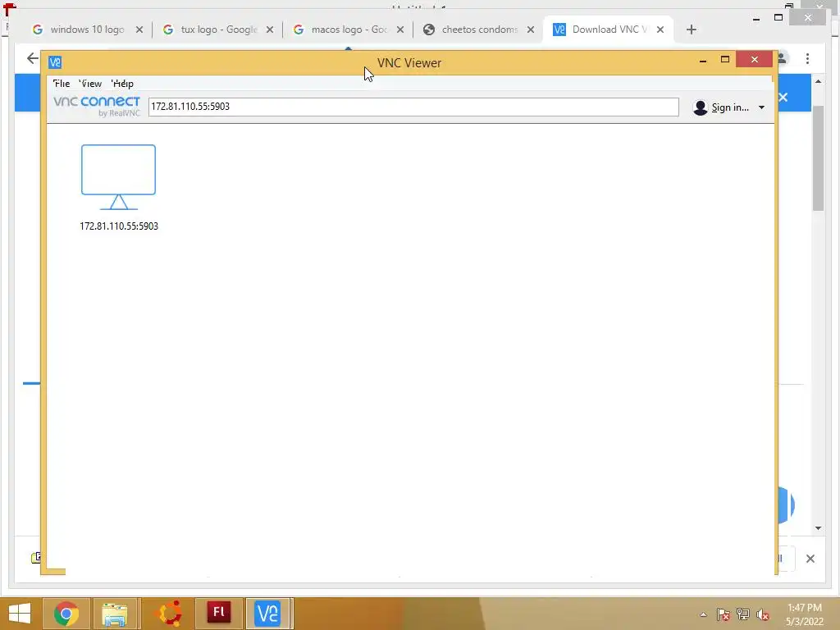Open the Windows Start button
Viewport: 840px width, 630px height.
tap(20, 614)
